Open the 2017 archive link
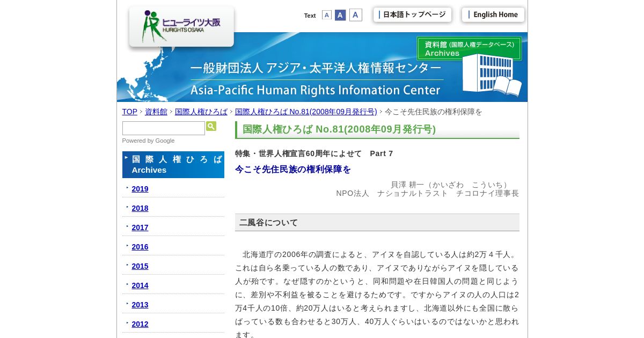The width and height of the screenshot is (644, 338). coord(140,227)
